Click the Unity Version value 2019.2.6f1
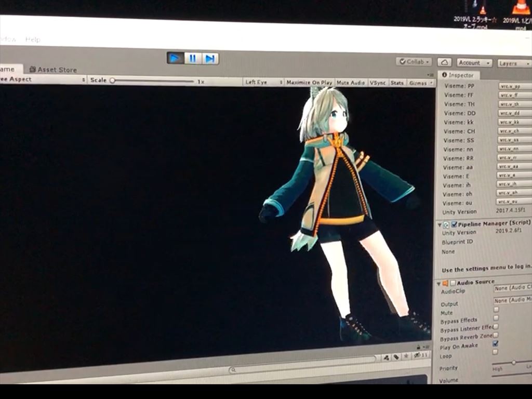This screenshot has height=399, width=532. tap(509, 231)
